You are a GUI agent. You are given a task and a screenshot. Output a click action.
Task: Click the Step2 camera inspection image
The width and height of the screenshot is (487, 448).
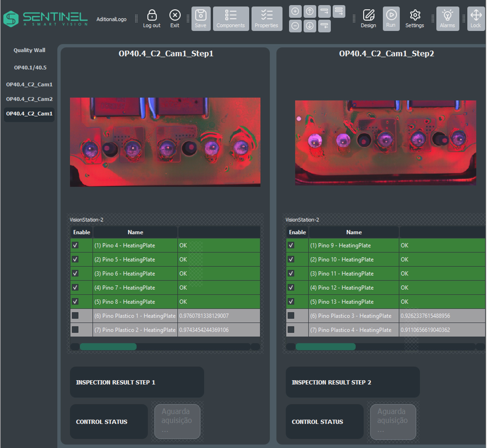[385, 143]
